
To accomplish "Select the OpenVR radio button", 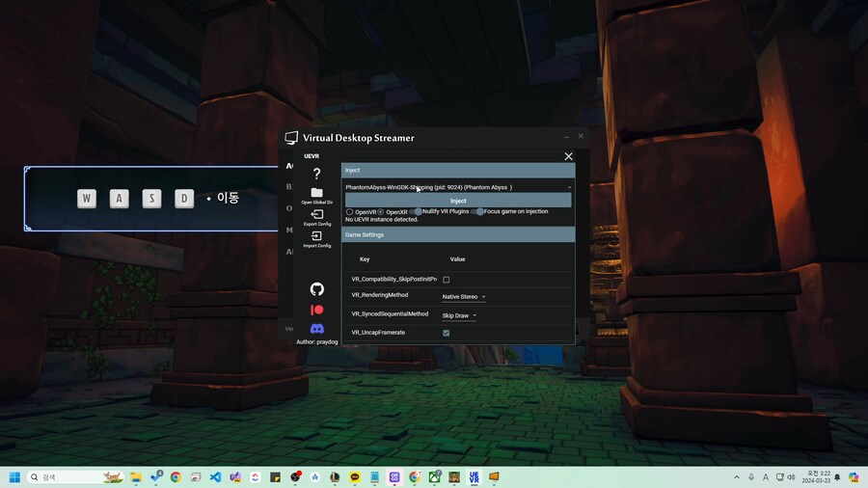I will [350, 211].
